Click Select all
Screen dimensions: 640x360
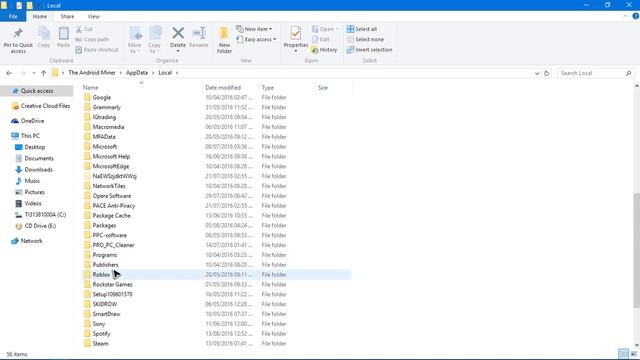[362, 29]
